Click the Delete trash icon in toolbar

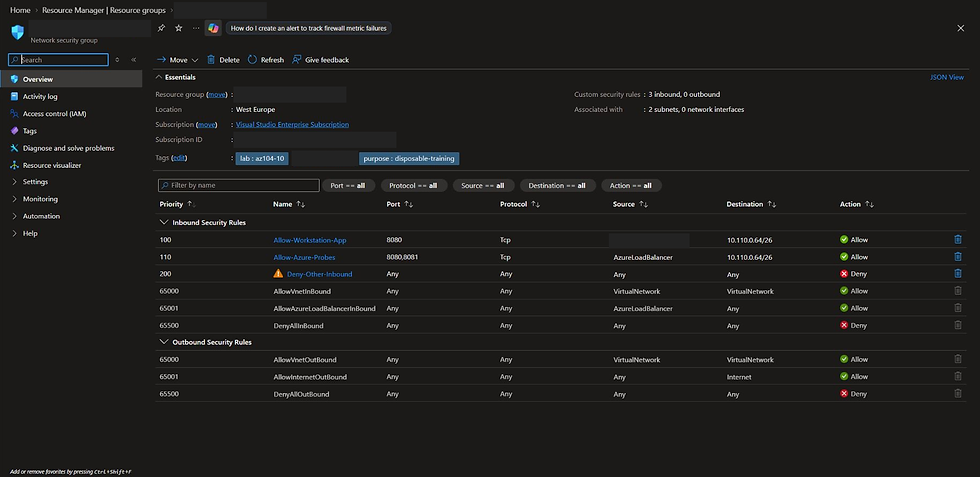pos(211,60)
